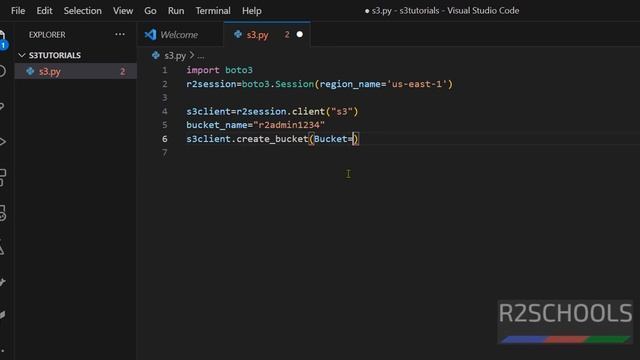Select s3.py in the Explorer tree
Viewport: 640px width, 360px height.
[76, 71]
